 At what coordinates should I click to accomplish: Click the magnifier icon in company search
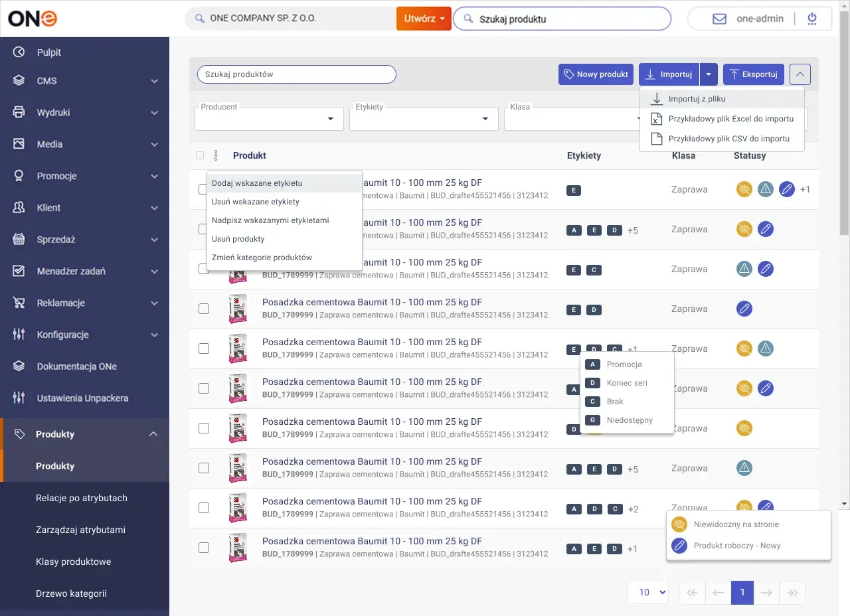(199, 19)
